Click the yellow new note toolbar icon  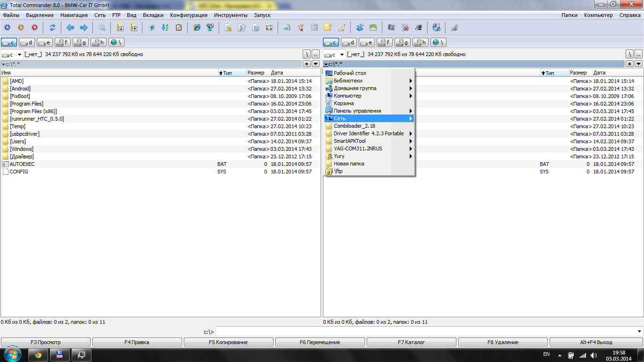click(328, 27)
